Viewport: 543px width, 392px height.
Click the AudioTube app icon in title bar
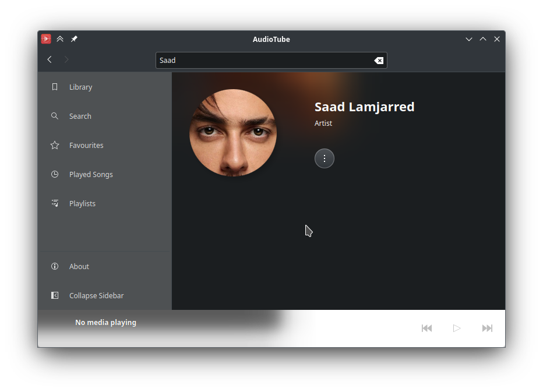[x=46, y=39]
